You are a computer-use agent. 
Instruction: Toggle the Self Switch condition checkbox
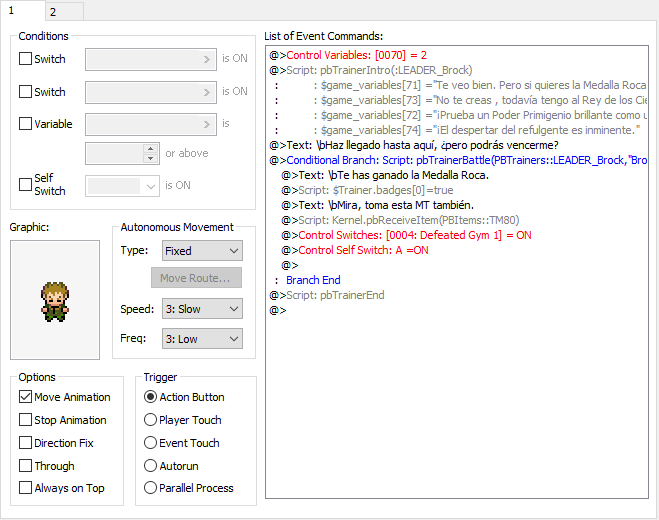(26, 185)
